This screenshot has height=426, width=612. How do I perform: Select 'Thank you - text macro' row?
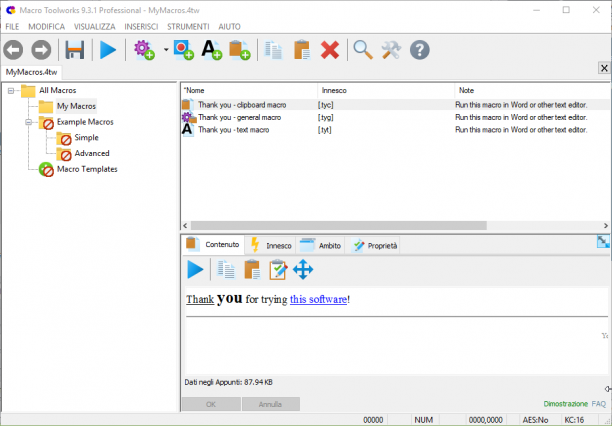pos(395,130)
